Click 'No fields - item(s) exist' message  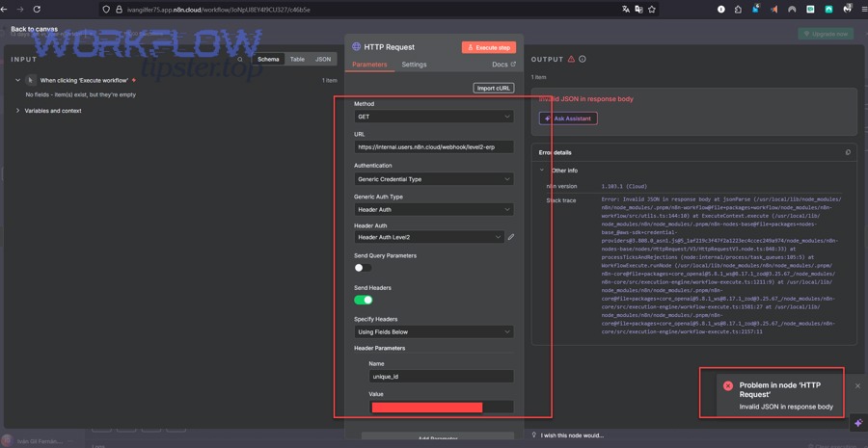tap(81, 94)
